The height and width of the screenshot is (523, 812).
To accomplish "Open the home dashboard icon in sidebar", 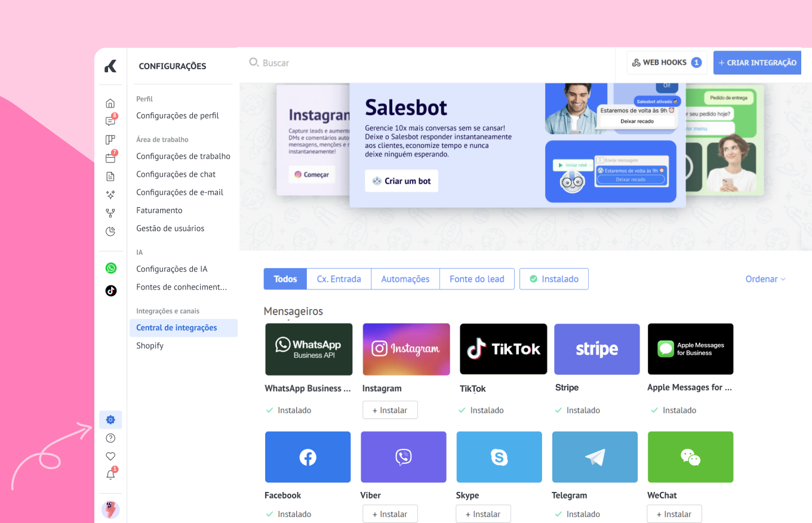I will (x=110, y=103).
